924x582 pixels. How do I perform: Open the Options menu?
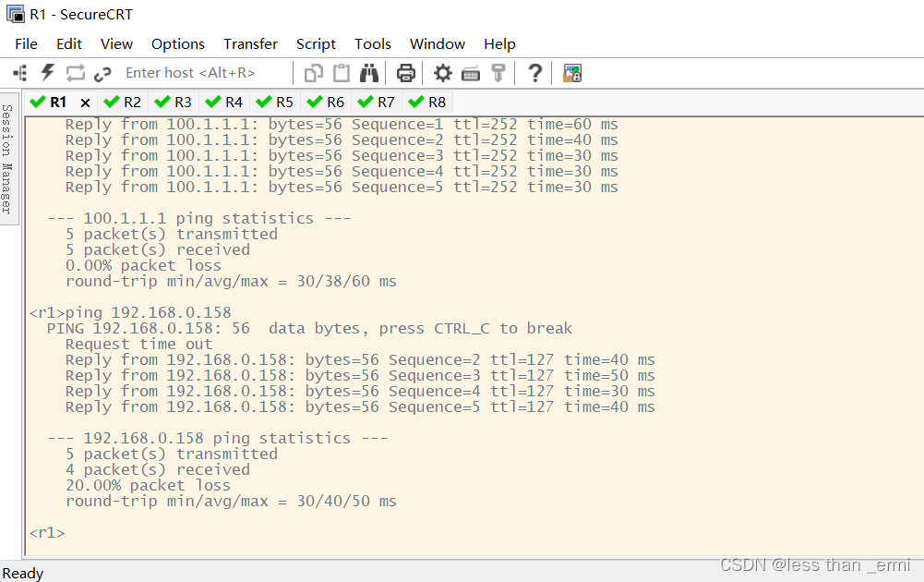[178, 44]
